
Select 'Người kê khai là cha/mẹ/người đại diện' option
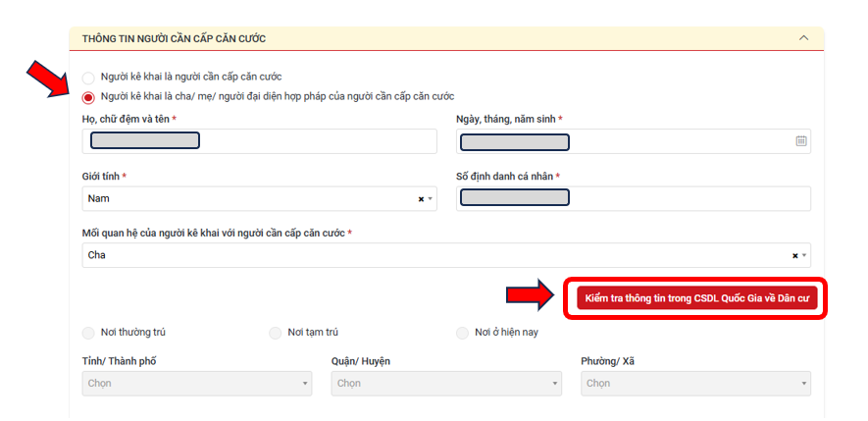point(88,97)
